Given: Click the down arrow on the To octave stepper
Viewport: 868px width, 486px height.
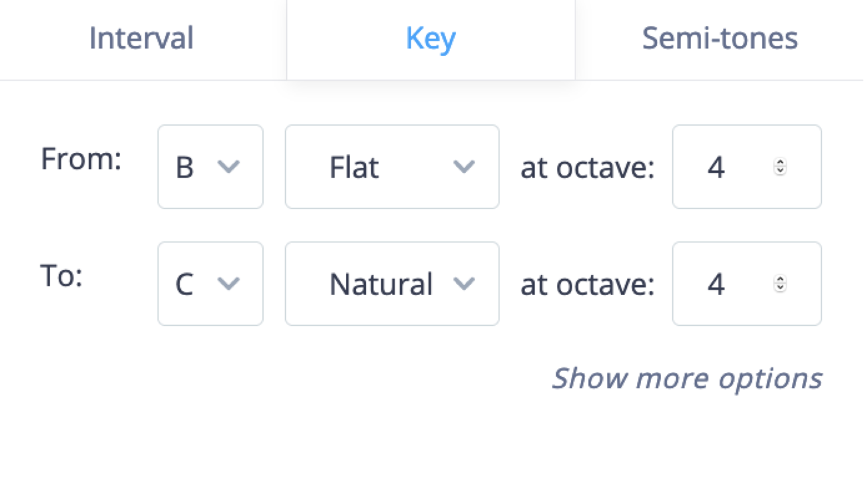Looking at the screenshot, I should (x=780, y=288).
